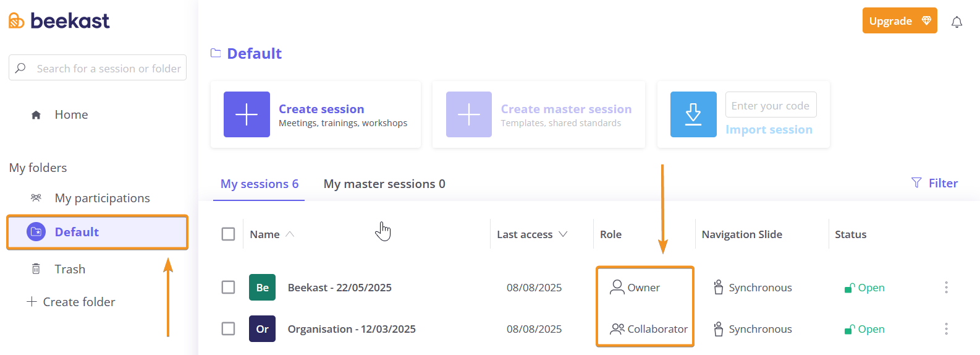Image resolution: width=980 pixels, height=355 pixels.
Task: Click the Trash bin icon
Action: 36,269
